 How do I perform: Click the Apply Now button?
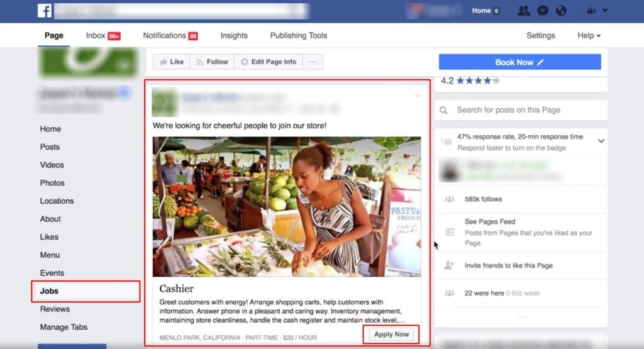pos(391,335)
